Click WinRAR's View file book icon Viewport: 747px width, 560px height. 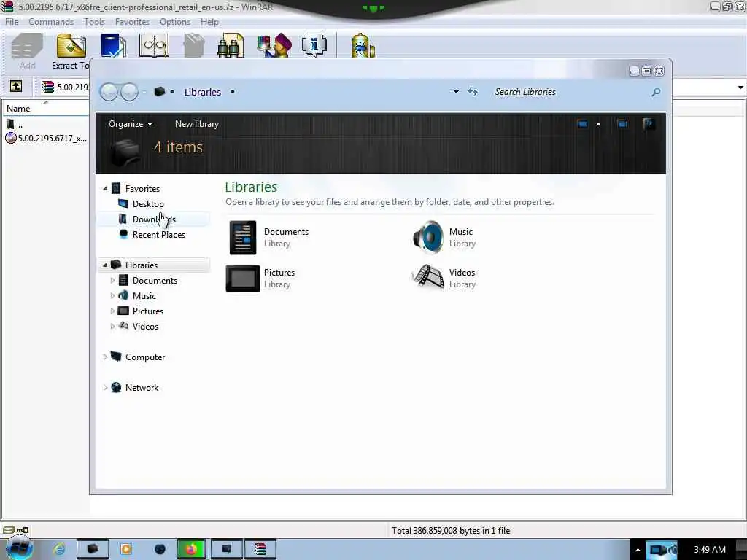[x=154, y=46]
